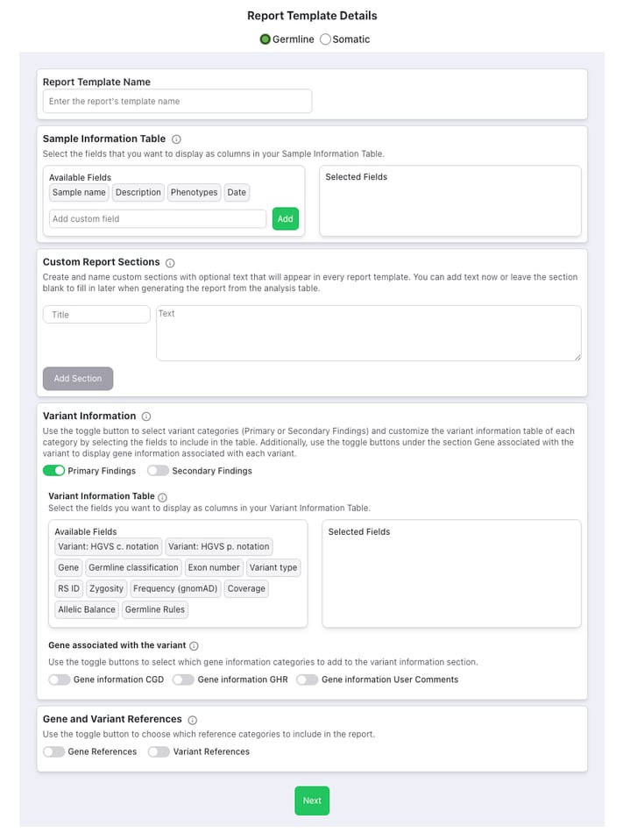
Task: Select the Description field chip
Action: coord(138,192)
